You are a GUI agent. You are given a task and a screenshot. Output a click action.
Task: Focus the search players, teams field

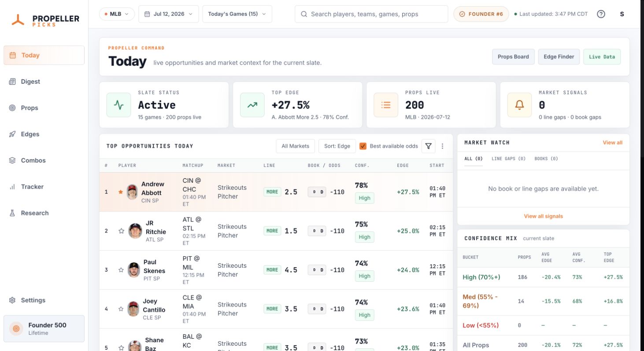coord(371,14)
